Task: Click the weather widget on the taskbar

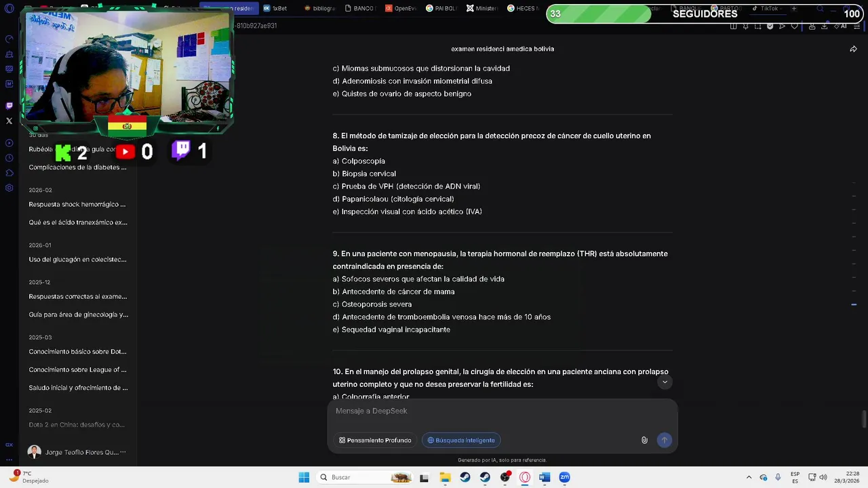Action: coord(28,477)
